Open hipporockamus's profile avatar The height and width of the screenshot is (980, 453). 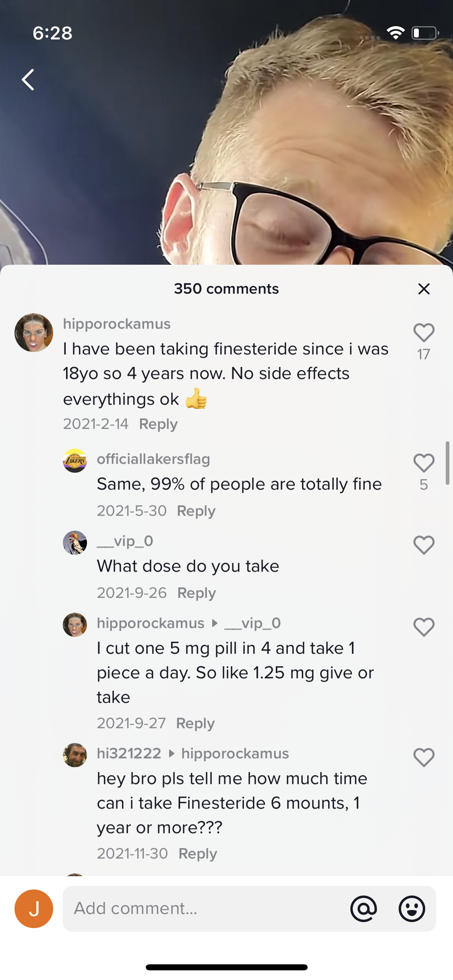pyautogui.click(x=34, y=333)
